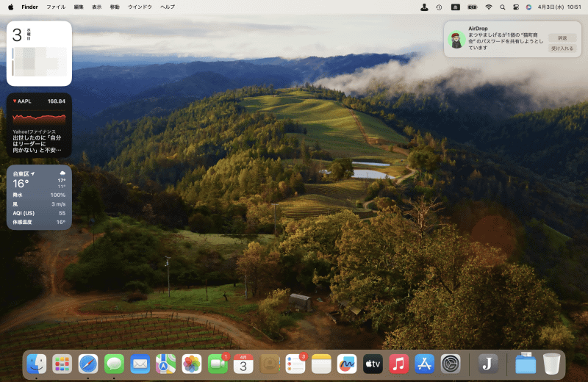Open the ヘルプ menu
Image resolution: width=588 pixels, height=382 pixels.
coord(168,7)
